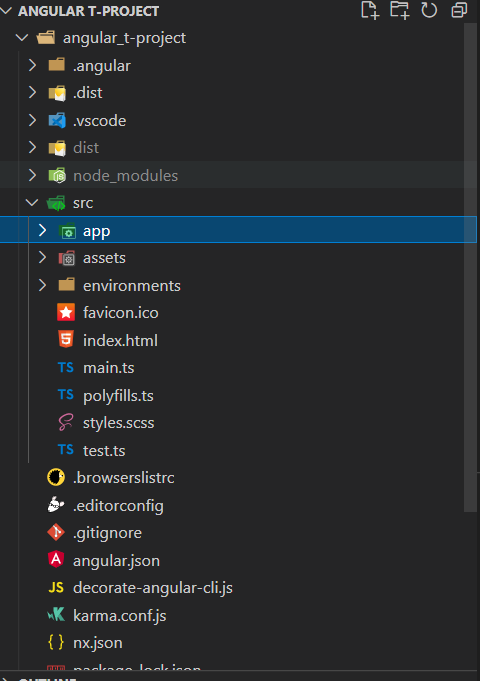Click the dist folder icon

pyautogui.click(x=57, y=148)
